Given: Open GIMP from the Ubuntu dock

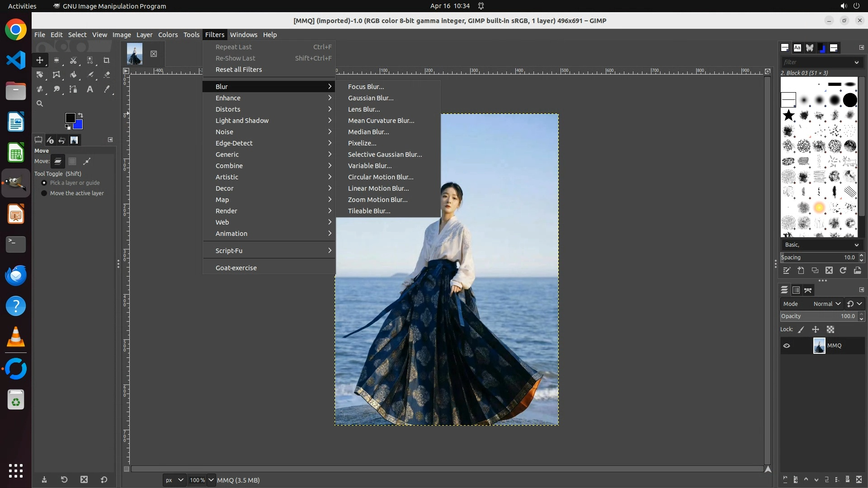Looking at the screenshot, I should click(x=16, y=183).
